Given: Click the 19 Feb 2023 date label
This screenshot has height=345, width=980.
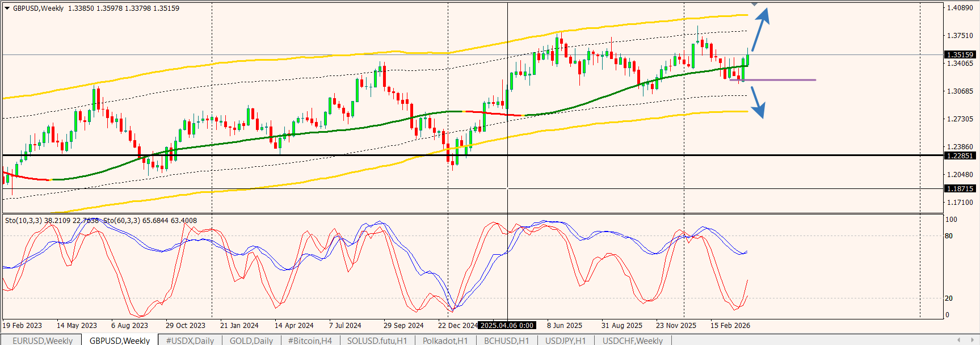Looking at the screenshot, I should [x=22, y=326].
